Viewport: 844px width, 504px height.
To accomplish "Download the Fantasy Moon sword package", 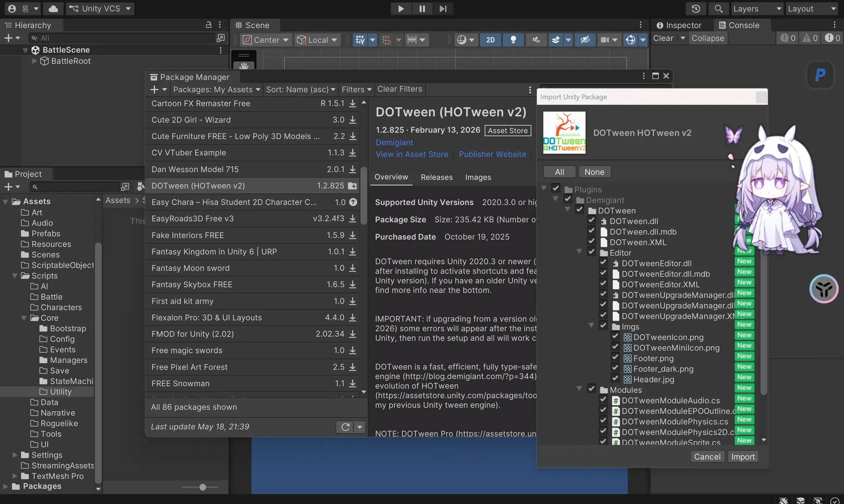I will tap(353, 268).
